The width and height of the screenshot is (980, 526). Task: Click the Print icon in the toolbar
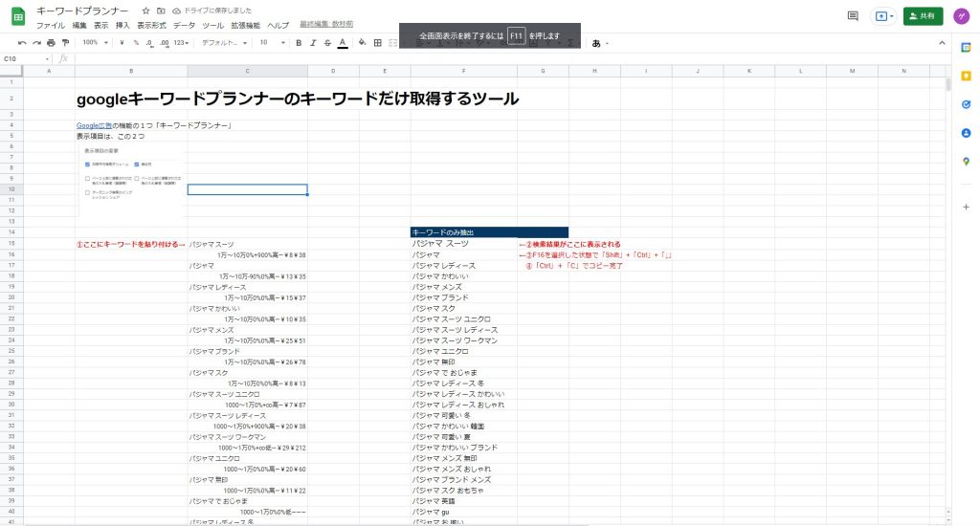[52, 43]
